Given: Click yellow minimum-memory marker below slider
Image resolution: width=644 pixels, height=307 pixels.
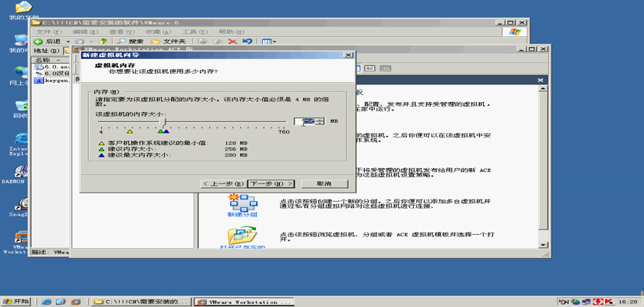Looking at the screenshot, I should 130,131.
